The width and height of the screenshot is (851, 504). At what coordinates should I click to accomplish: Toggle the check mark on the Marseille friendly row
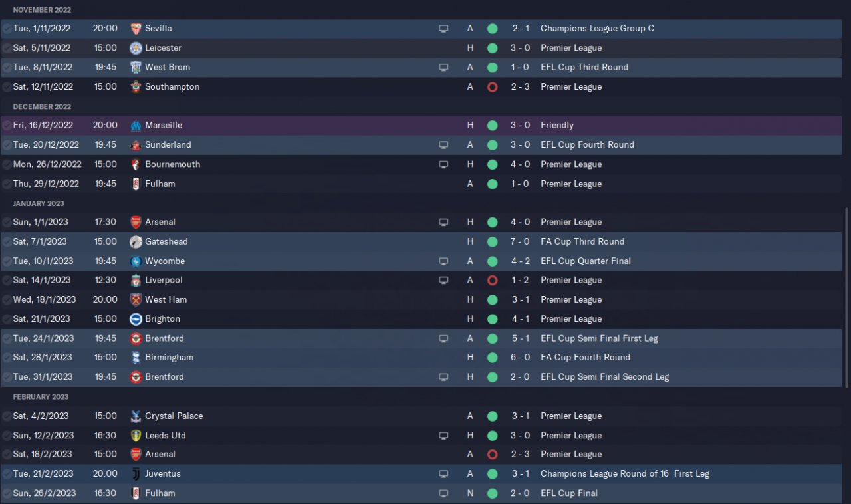(7, 126)
